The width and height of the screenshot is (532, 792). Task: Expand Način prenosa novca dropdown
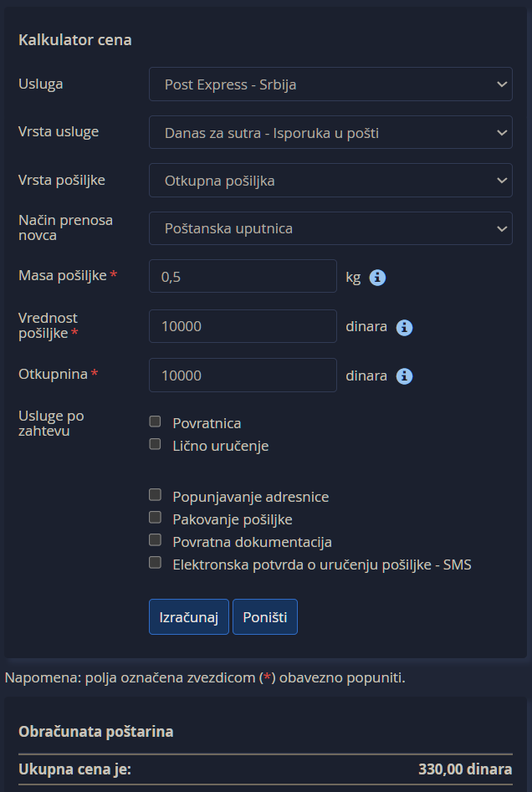[x=330, y=228]
